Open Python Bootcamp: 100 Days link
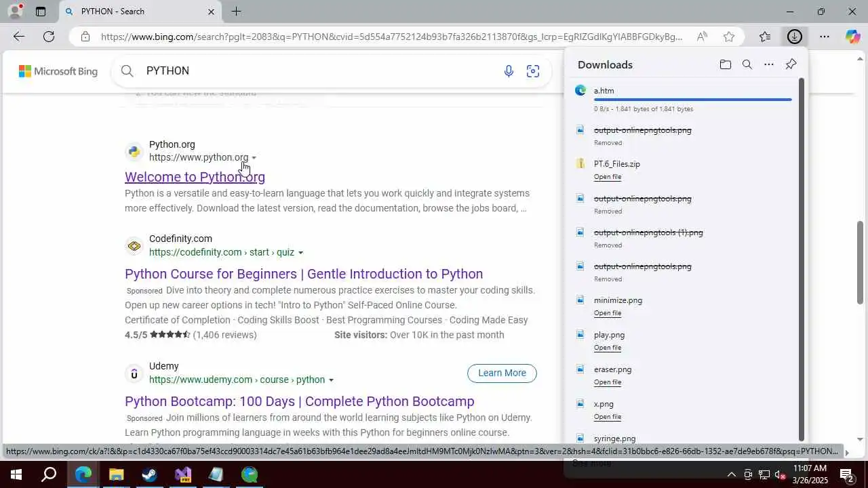 (x=300, y=401)
